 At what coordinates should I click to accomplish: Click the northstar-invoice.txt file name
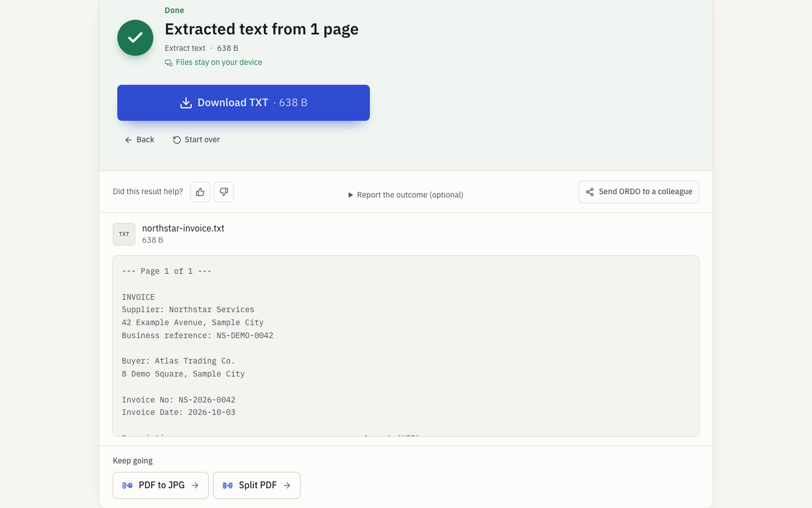(x=183, y=228)
